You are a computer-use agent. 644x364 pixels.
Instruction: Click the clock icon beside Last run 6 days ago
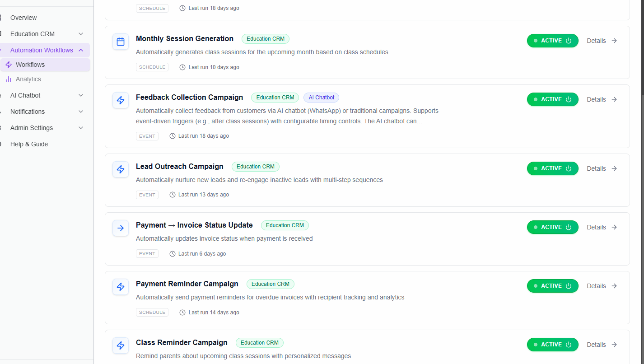point(172,253)
